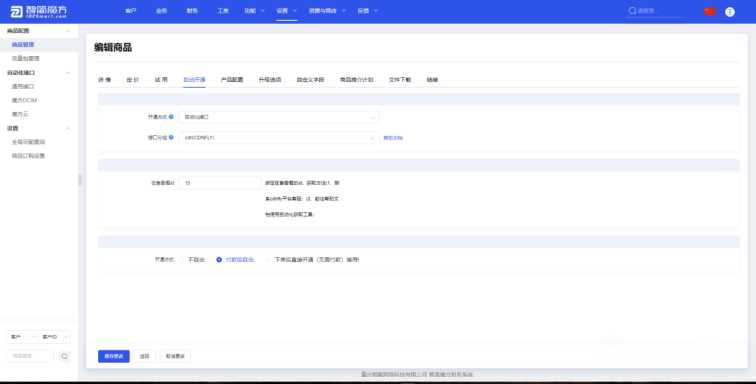Select the 不自动 radio option
The height and width of the screenshot is (384, 756).
tap(184, 260)
